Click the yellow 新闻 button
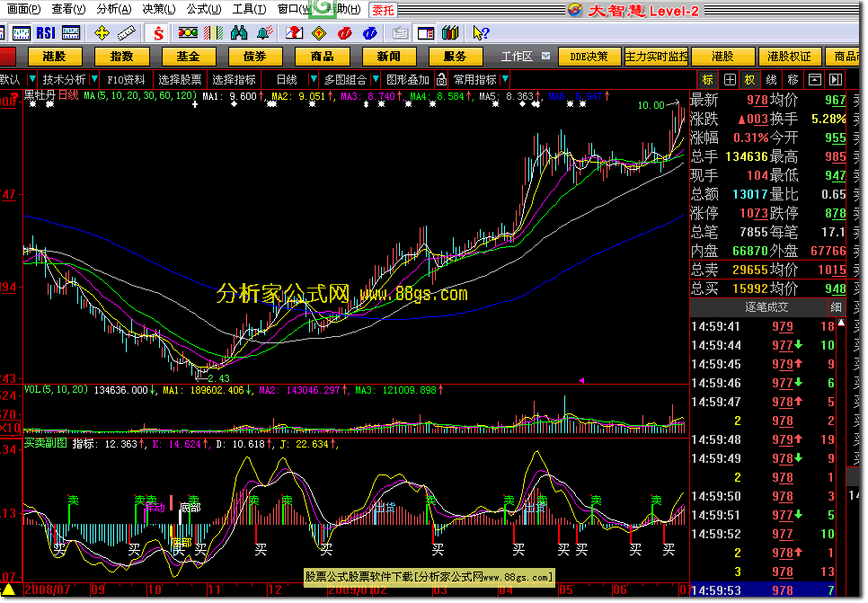 click(x=388, y=56)
